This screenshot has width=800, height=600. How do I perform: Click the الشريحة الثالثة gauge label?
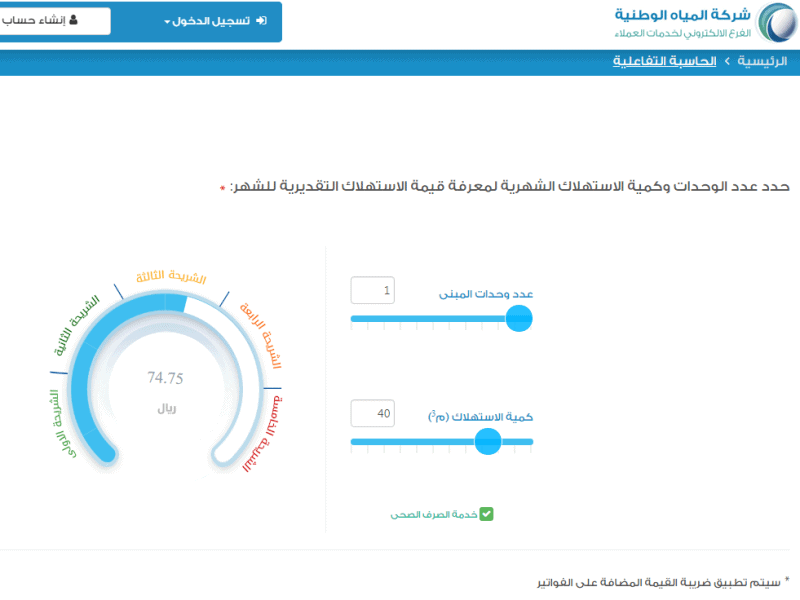point(171,277)
